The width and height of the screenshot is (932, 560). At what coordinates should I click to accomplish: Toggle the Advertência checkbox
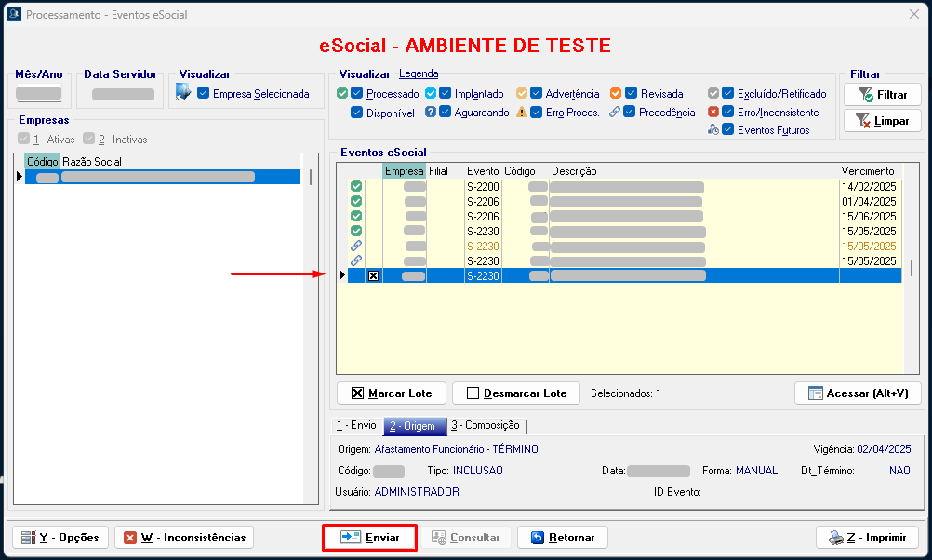coord(536,94)
